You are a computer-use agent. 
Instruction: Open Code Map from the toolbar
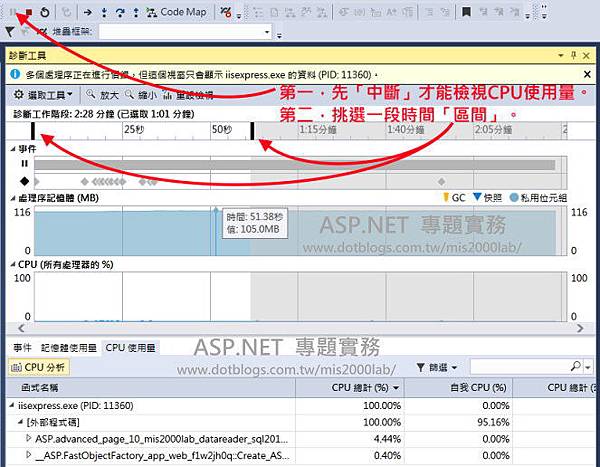coord(177,12)
